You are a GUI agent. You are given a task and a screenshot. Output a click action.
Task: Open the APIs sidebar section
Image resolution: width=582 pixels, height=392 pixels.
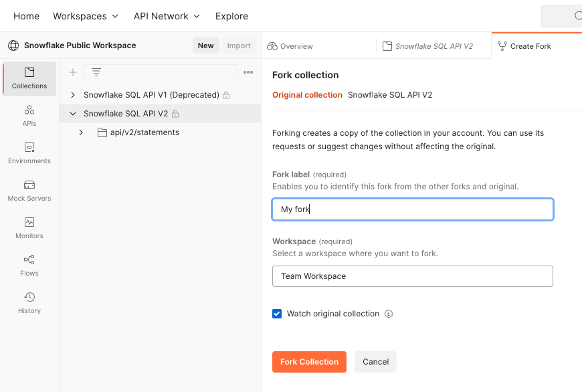pos(29,116)
